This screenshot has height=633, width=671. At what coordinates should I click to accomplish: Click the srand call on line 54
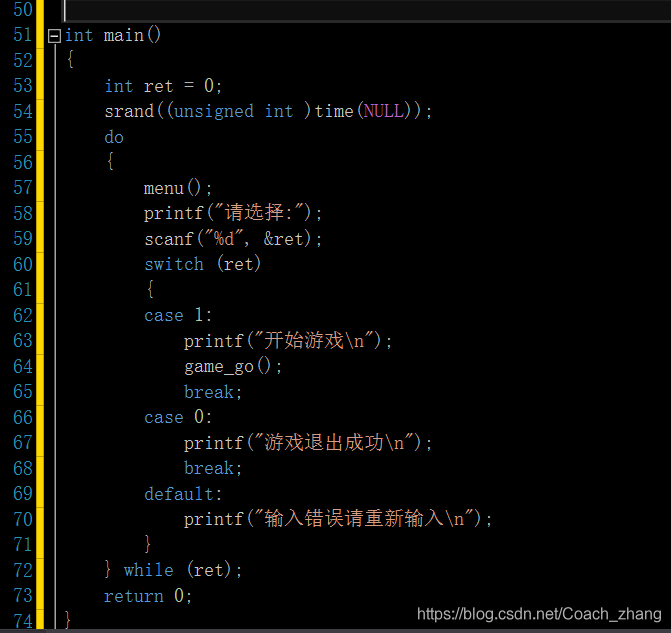coord(268,111)
